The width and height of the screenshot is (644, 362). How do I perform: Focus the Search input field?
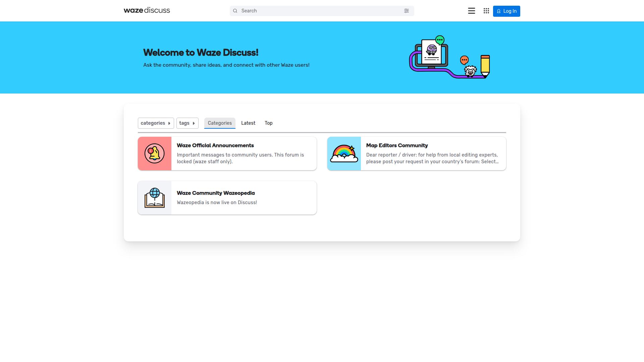click(x=322, y=11)
